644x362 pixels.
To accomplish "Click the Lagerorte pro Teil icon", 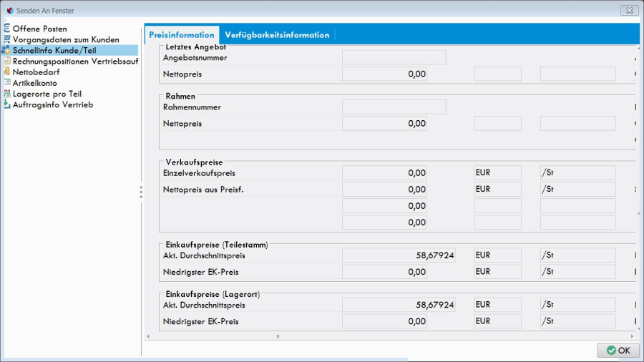I will click(6, 94).
